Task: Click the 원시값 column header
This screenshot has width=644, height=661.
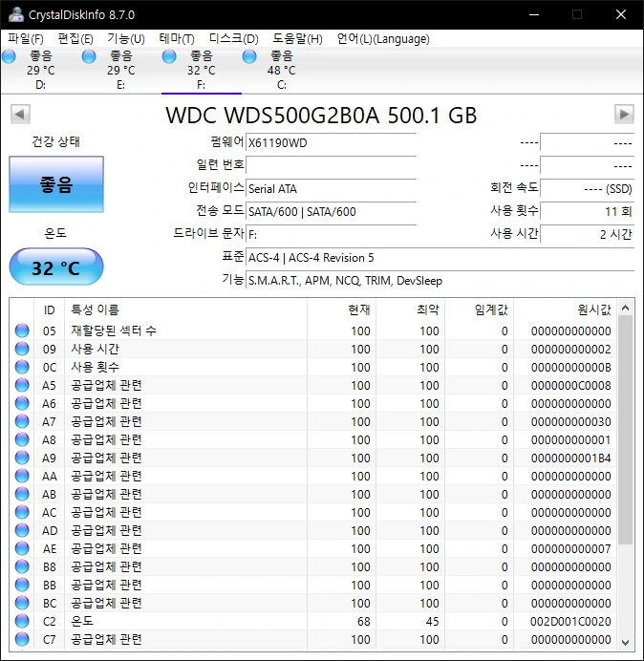Action: click(565, 309)
